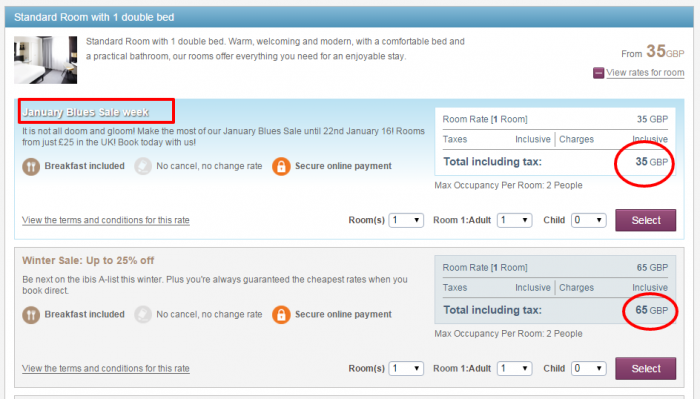Click padlock Secure payment icon in January Blues Sale
This screenshot has height=399, width=700.
281,167
